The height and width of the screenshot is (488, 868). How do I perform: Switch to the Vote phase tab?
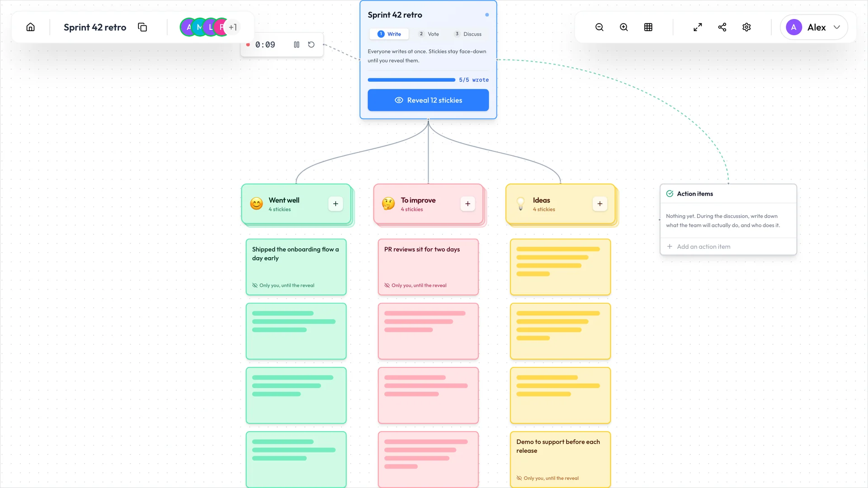click(429, 34)
